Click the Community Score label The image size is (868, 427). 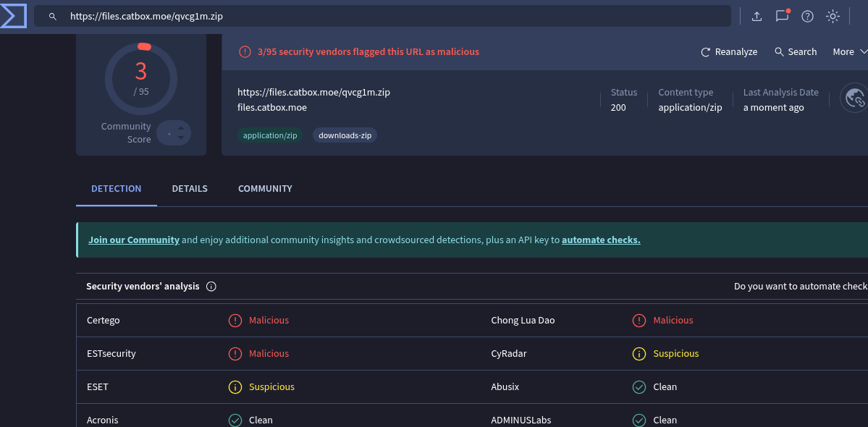126,132
